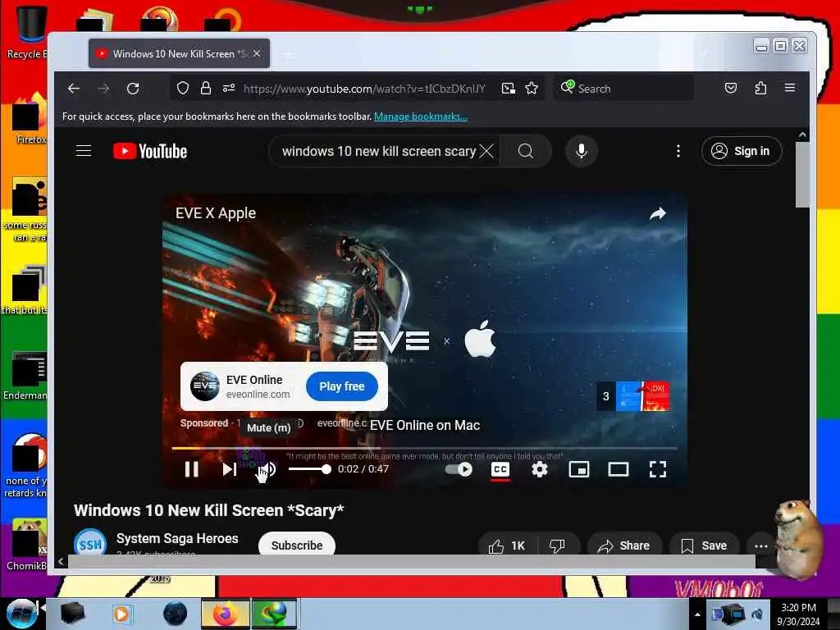840x630 pixels.
Task: Enable the miniplayer mode
Action: pyautogui.click(x=579, y=469)
